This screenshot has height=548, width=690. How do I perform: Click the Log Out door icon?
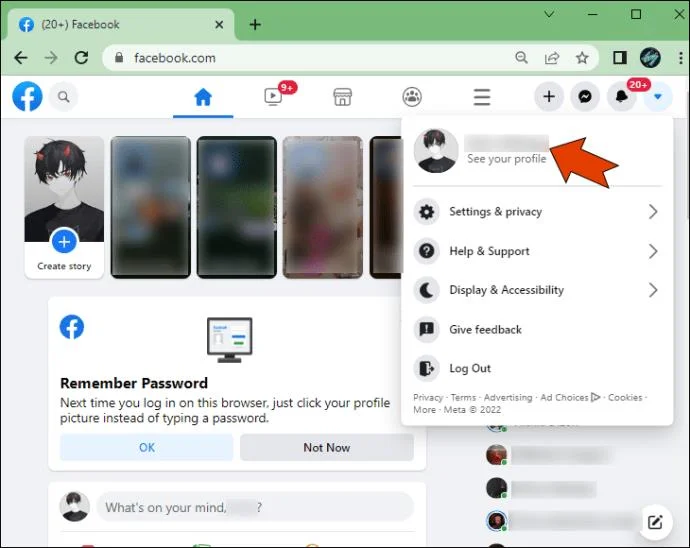(x=426, y=368)
